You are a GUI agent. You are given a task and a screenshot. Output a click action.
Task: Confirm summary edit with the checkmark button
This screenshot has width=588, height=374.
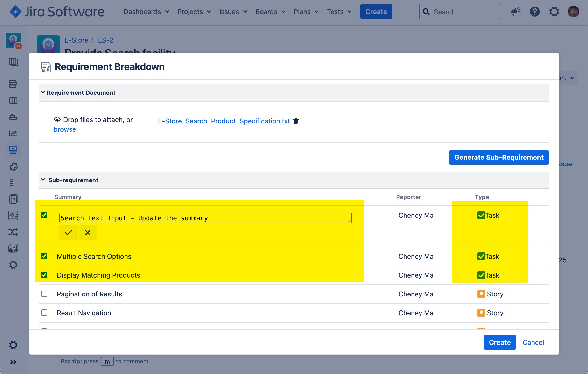pos(68,233)
